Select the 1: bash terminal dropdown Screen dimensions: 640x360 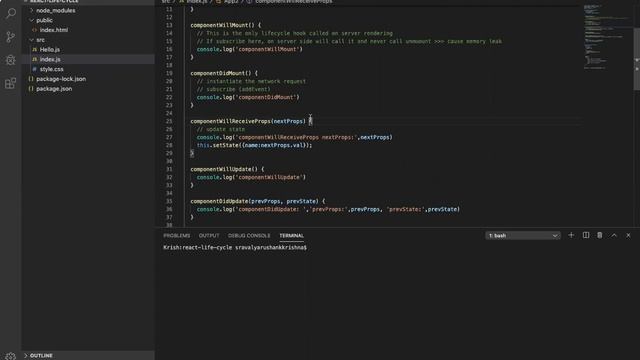tap(523, 236)
